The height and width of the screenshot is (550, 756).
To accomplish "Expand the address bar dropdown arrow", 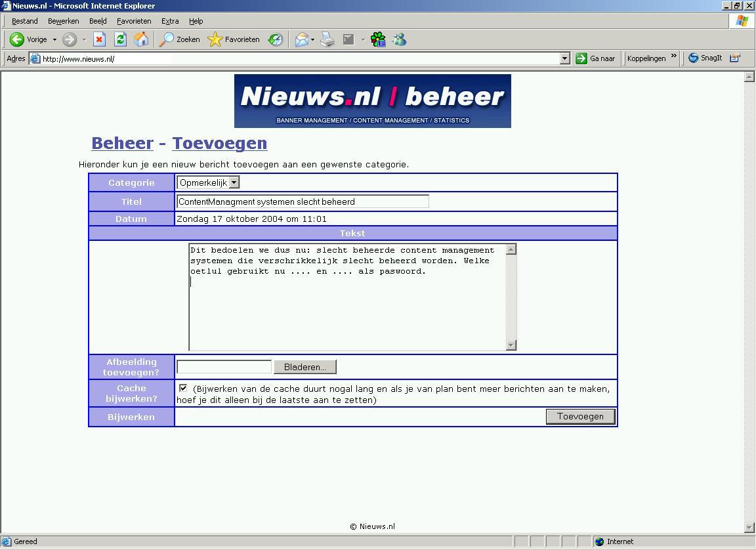I will pyautogui.click(x=565, y=58).
